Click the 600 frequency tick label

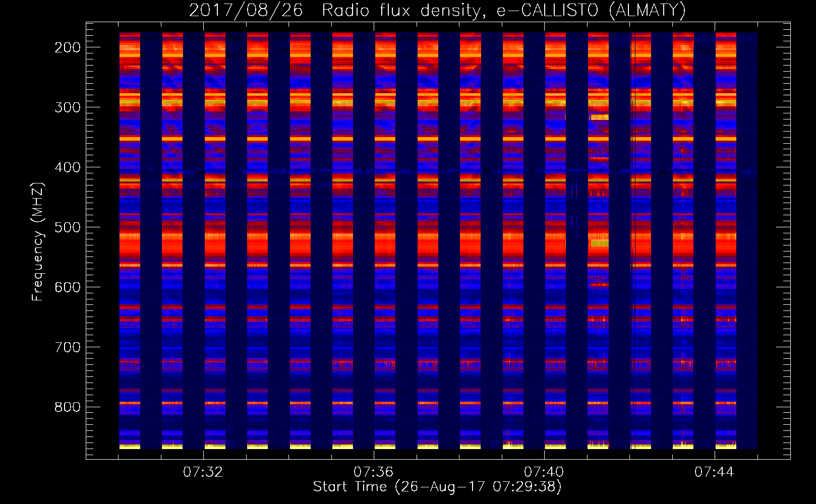68,287
